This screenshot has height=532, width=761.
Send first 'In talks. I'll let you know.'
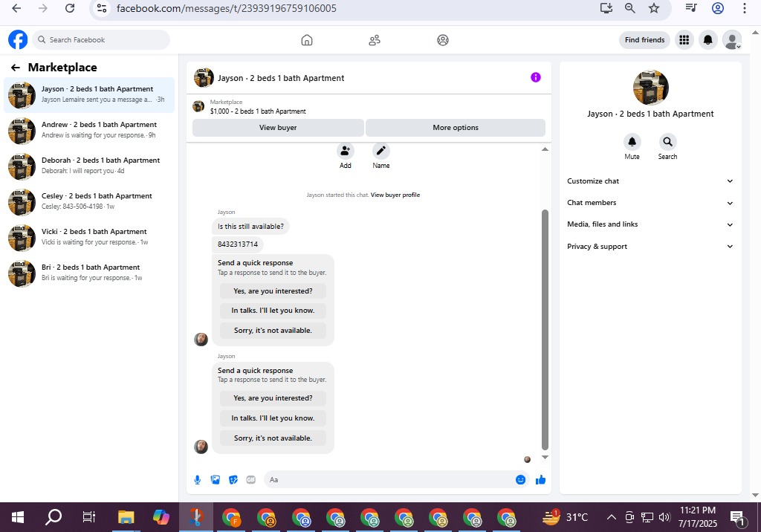[x=273, y=311]
